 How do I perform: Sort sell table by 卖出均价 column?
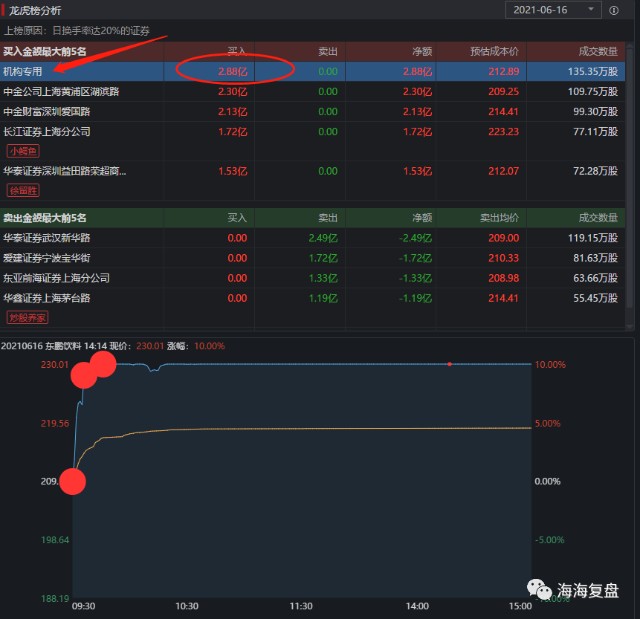click(499, 218)
